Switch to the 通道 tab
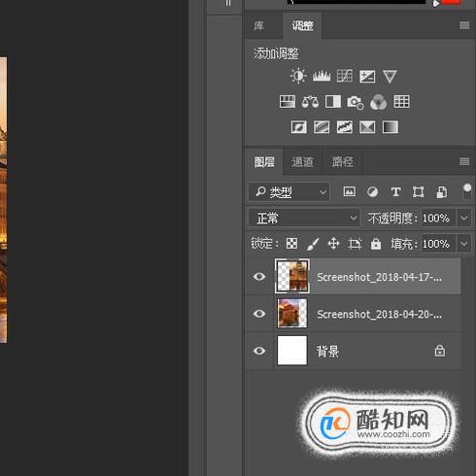 [x=302, y=162]
